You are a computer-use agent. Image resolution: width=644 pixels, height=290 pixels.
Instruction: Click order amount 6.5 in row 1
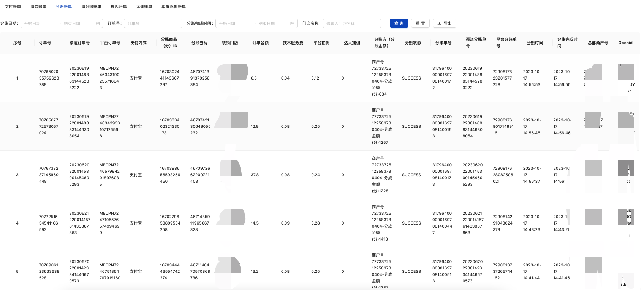pos(254,78)
